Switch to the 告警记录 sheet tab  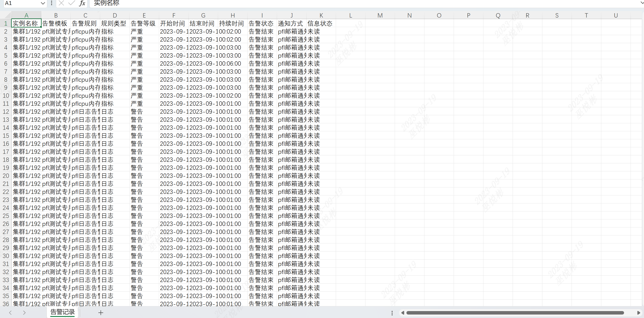click(x=62, y=312)
